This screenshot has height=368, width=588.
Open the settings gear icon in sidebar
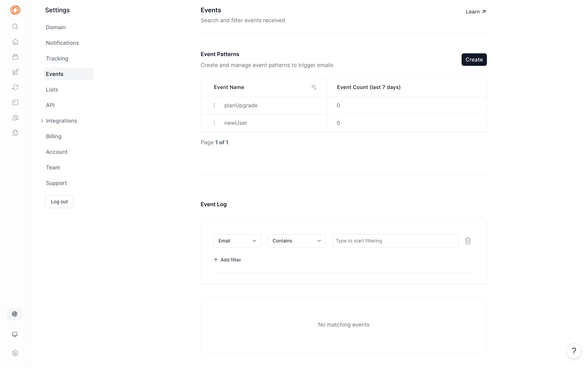click(x=15, y=314)
